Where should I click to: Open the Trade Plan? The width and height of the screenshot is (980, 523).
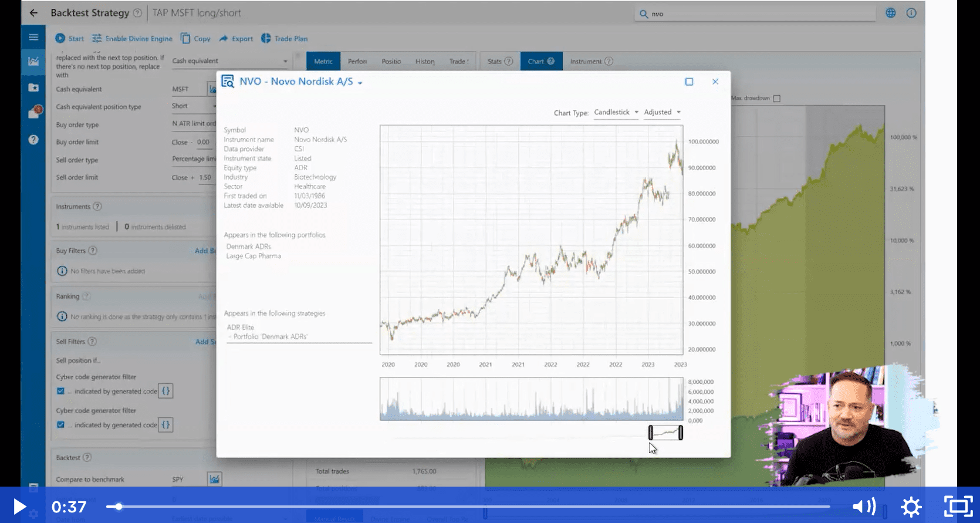(284, 39)
